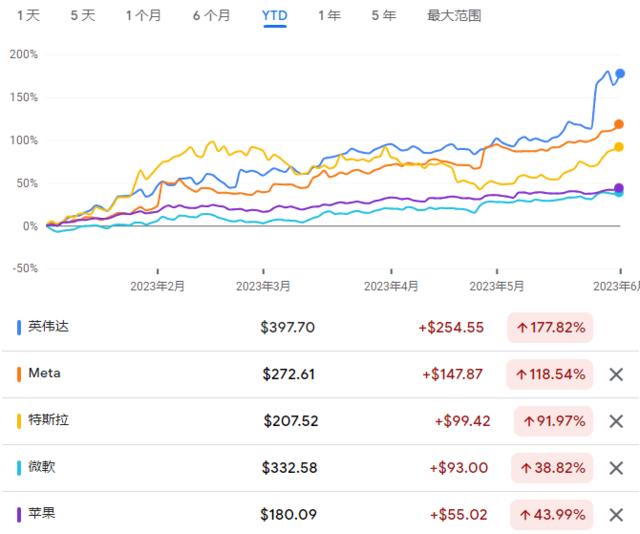Screen dimensions: 640x534
Task: Click the purple 苹果 endpoint dot
Action: tap(619, 188)
